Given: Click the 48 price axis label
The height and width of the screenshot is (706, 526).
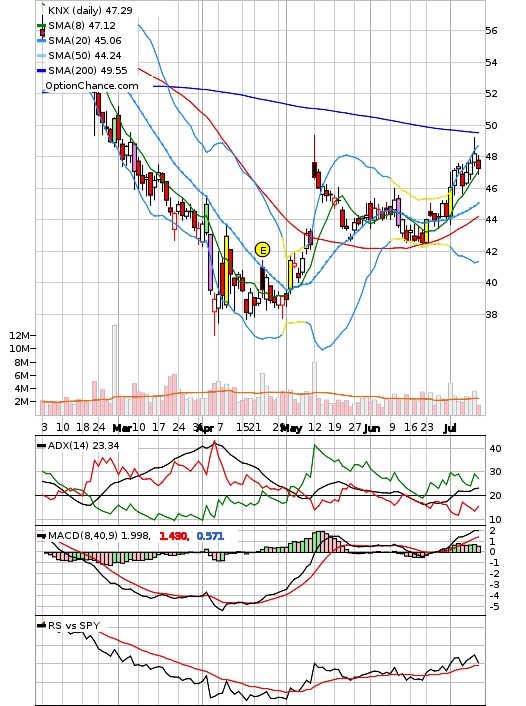Looking at the screenshot, I should (x=491, y=157).
